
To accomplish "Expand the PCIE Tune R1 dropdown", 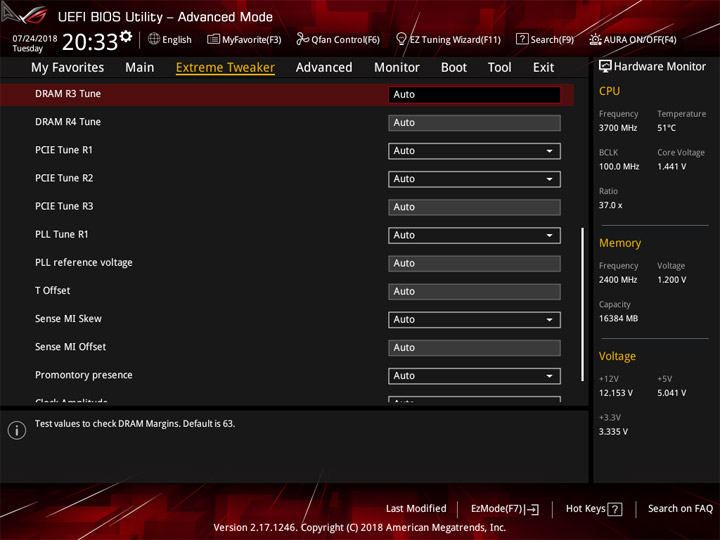I will pyautogui.click(x=474, y=151).
